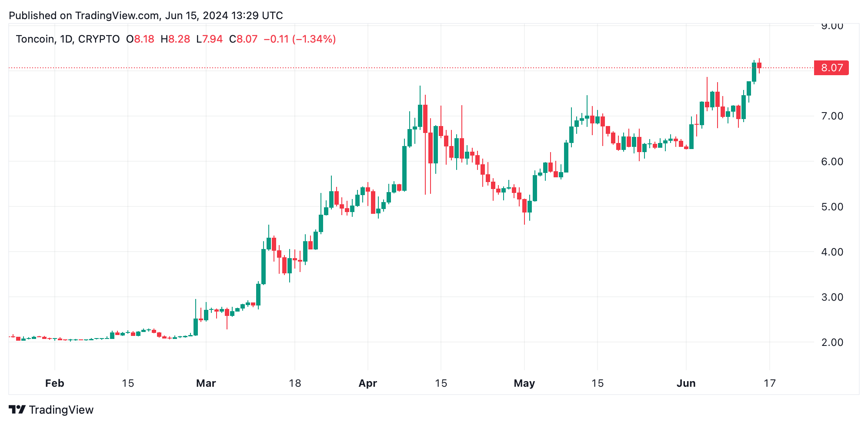This screenshot has width=868, height=425.
Task: Click the high value H8.28
Action: click(x=175, y=39)
